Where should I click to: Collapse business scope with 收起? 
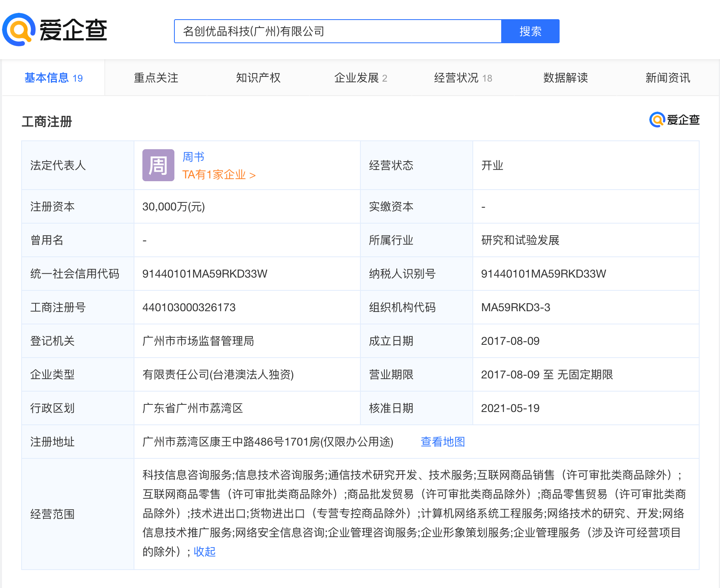[205, 552]
